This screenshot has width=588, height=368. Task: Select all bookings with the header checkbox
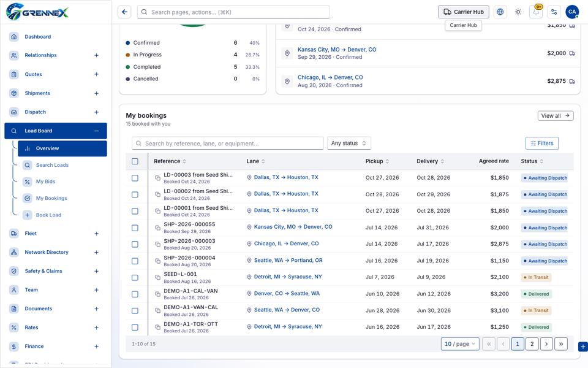click(x=135, y=161)
